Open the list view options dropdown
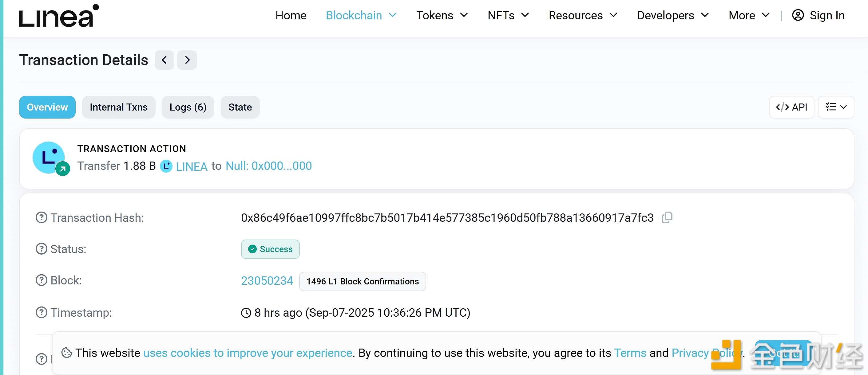868x375 pixels. pos(836,107)
